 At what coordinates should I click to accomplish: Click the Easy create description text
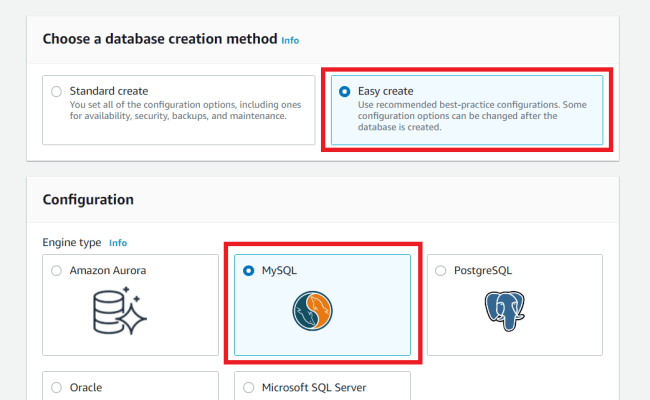point(472,116)
